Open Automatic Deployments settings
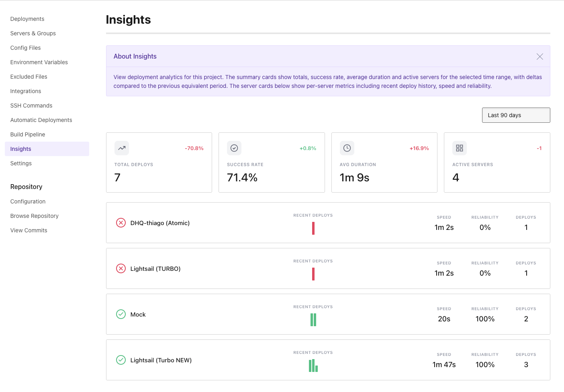564x392 pixels. click(x=41, y=120)
